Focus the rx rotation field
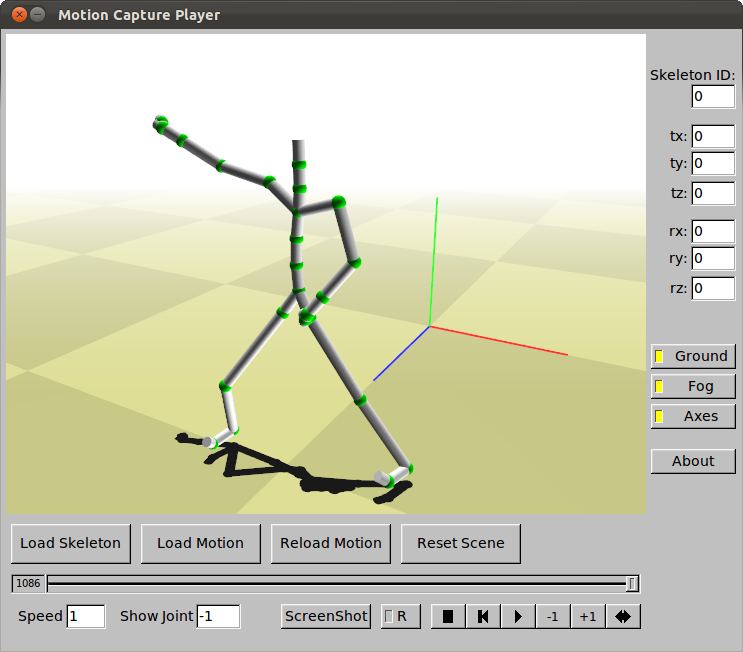The image size is (743, 652). click(713, 231)
